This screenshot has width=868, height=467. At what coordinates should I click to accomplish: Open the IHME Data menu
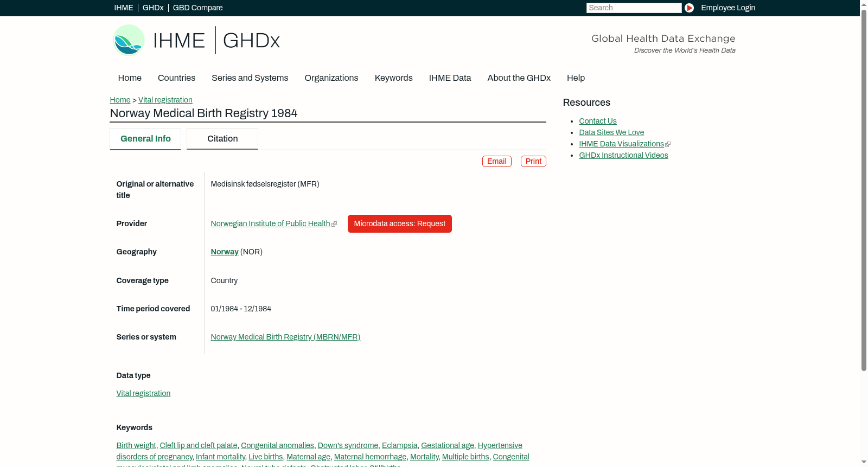(x=450, y=78)
